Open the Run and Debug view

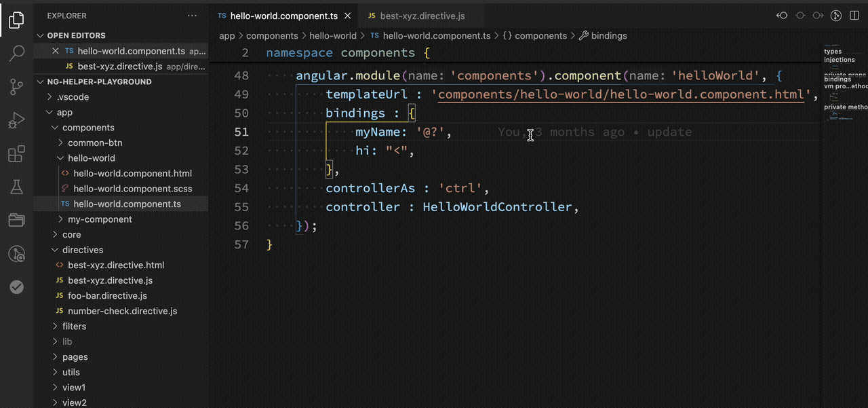17,121
